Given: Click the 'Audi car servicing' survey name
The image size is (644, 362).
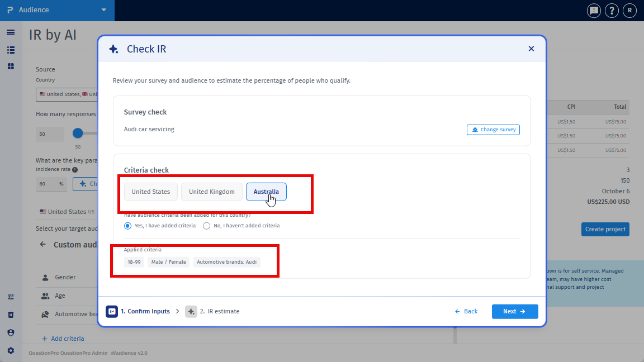Looking at the screenshot, I should click(149, 129).
